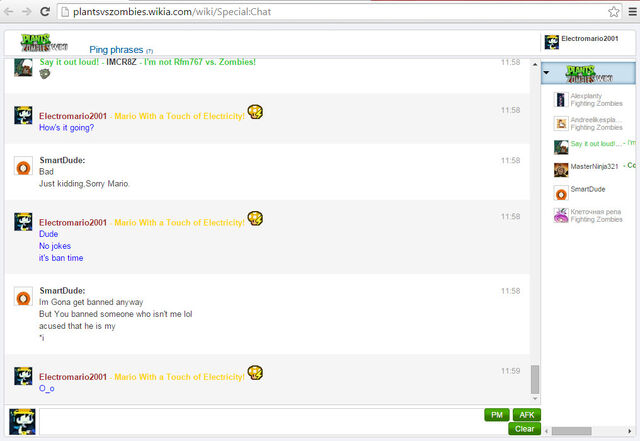Open the Chrome menu hamburger icon
The image size is (640, 441).
(x=632, y=11)
